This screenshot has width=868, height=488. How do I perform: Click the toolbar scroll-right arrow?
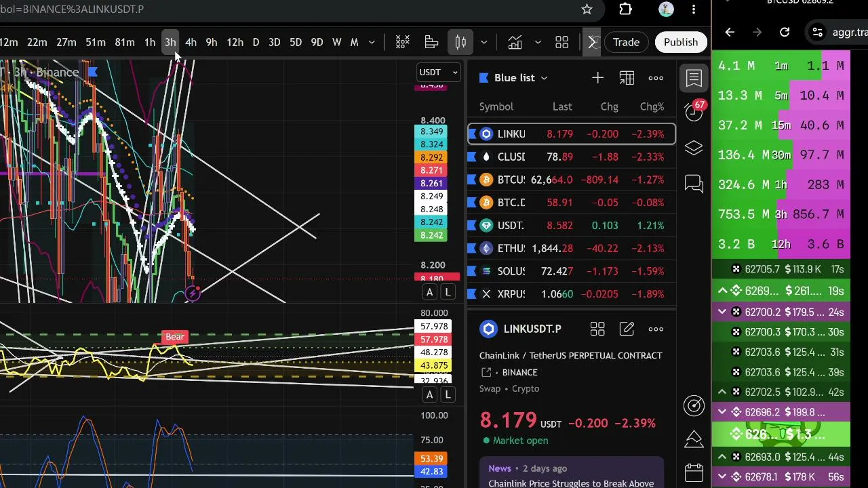tap(591, 43)
